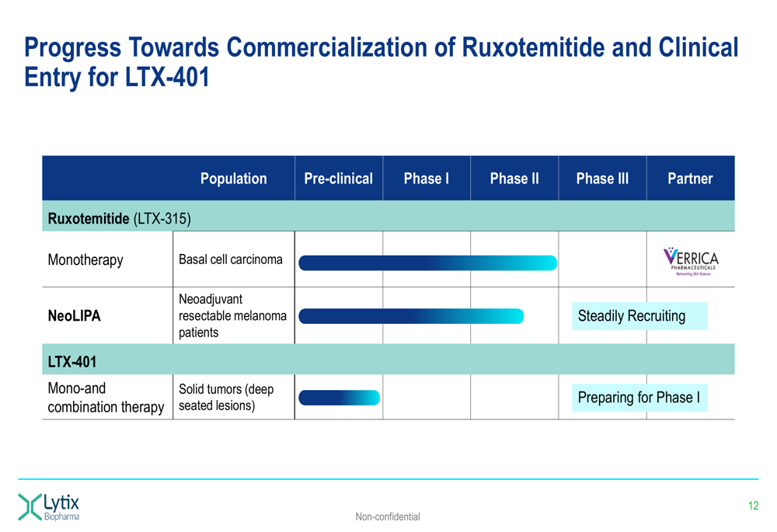Image resolution: width=777 pixels, height=532 pixels.
Task: Select the Partner column header
Action: click(x=690, y=179)
